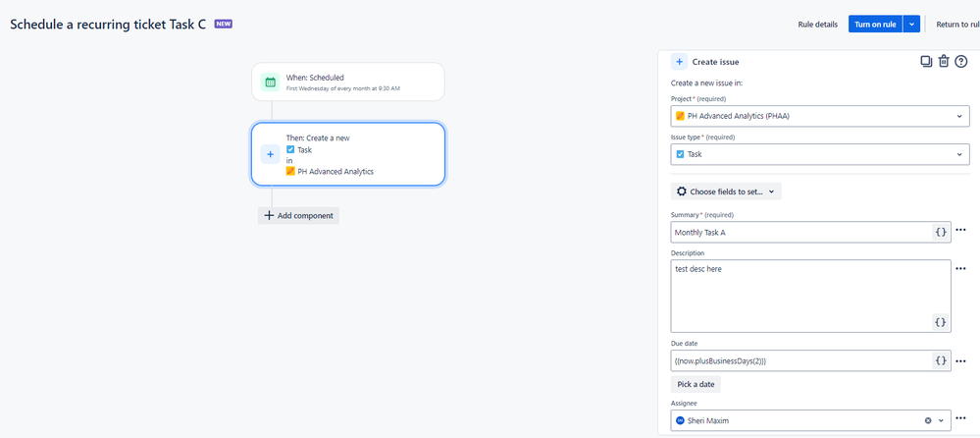This screenshot has height=438, width=980.
Task: Open the Project dropdown
Action: pyautogui.click(x=820, y=116)
